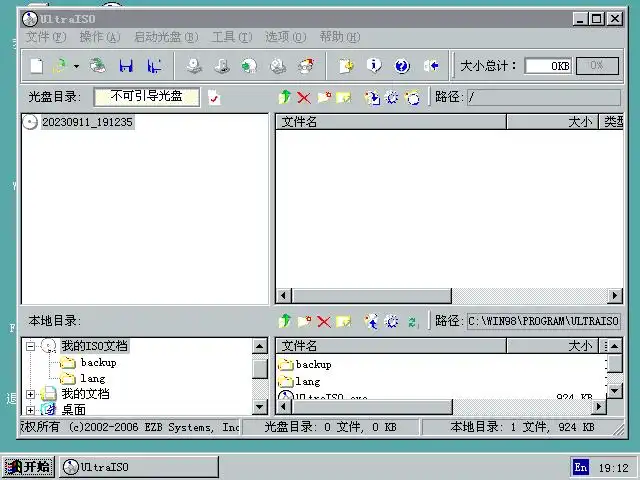Open the 操作(A) menu
640x480 pixels.
tap(100, 37)
